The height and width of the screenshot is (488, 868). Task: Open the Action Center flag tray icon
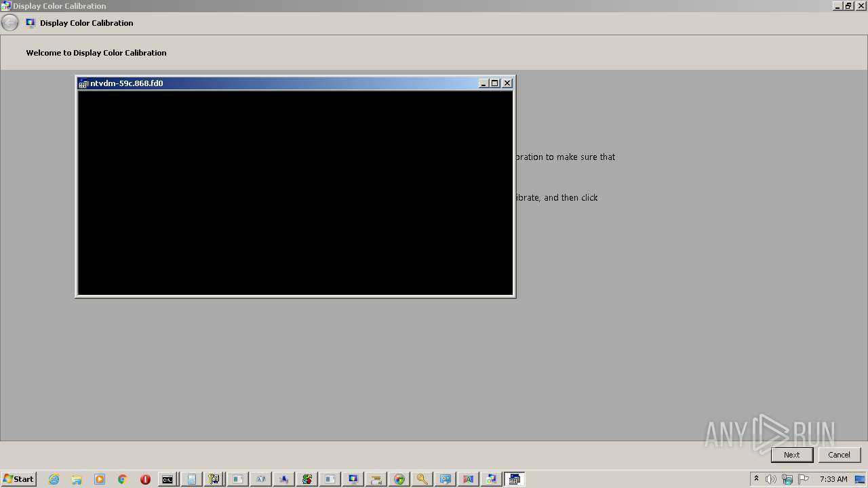click(804, 479)
